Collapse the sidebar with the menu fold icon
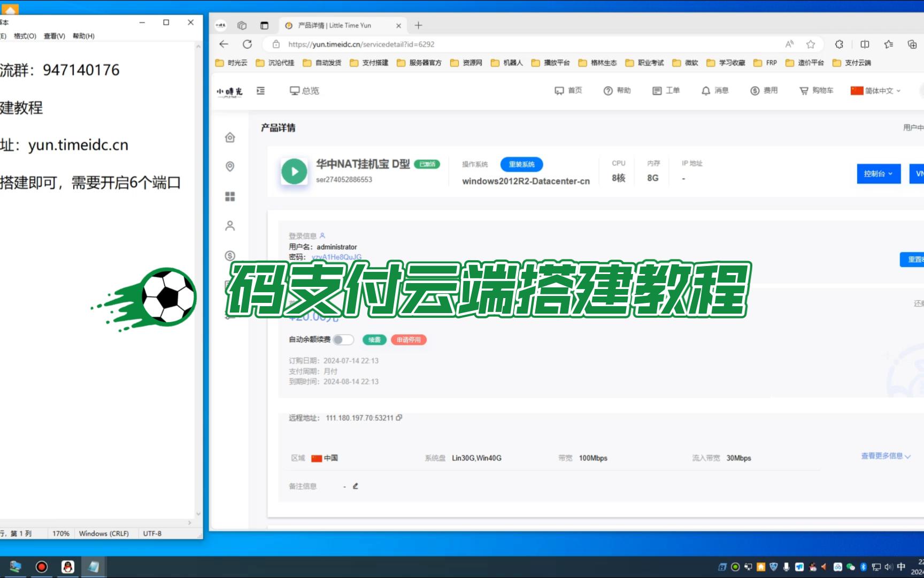 (x=261, y=91)
